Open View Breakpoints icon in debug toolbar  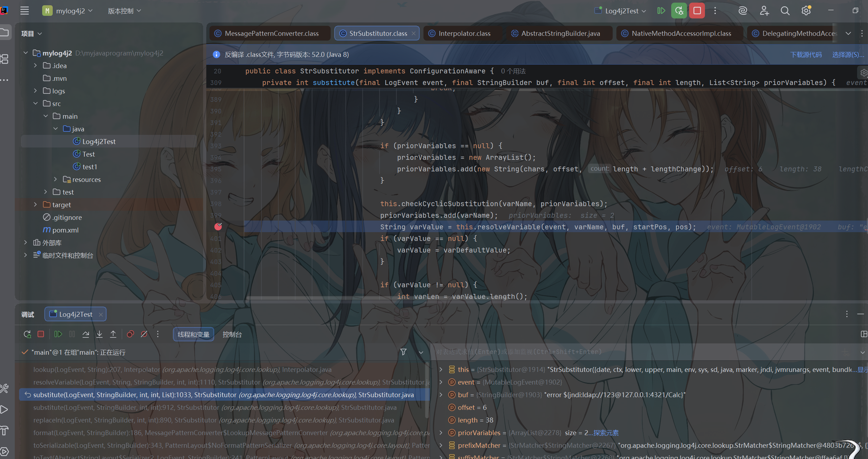pos(130,334)
